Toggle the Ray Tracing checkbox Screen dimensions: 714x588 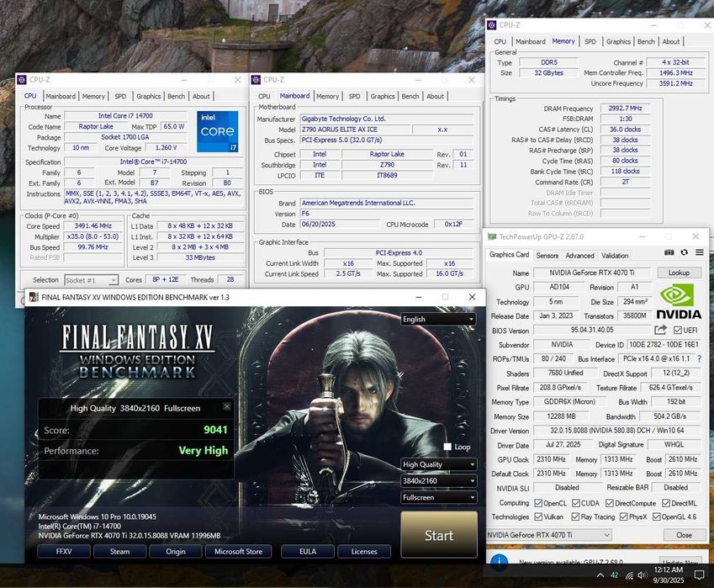575,516
